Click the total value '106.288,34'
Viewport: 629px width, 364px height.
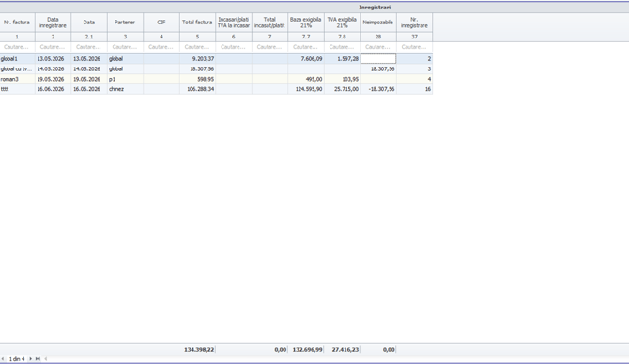pos(201,89)
